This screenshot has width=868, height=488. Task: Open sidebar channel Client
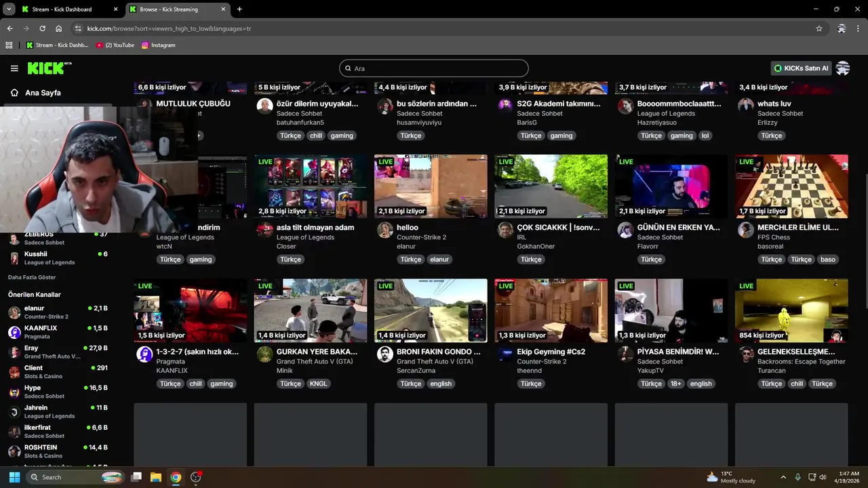(58, 371)
